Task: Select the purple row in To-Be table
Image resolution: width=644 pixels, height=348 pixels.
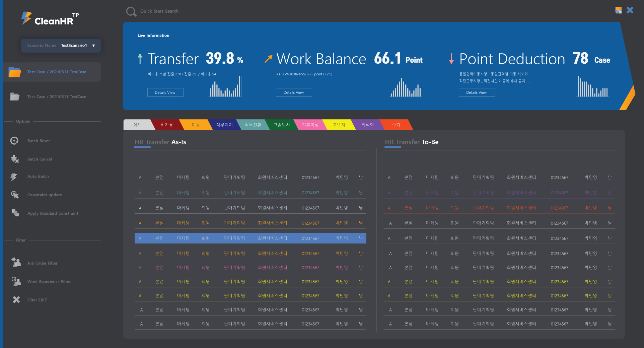Action: (499, 193)
